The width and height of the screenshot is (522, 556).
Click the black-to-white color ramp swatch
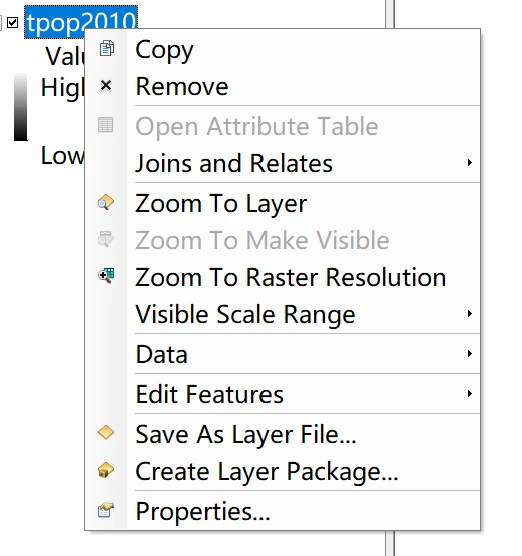(21, 107)
